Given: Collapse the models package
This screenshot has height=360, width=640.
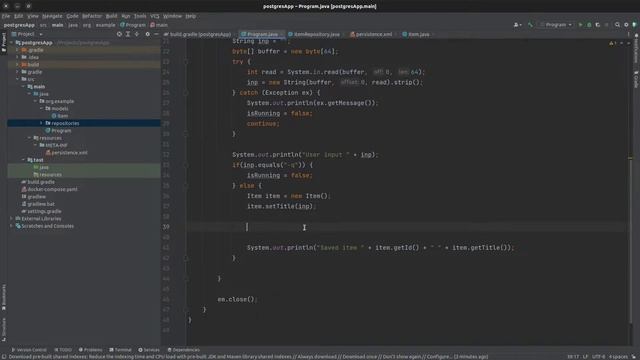Looking at the screenshot, I should point(41,109).
